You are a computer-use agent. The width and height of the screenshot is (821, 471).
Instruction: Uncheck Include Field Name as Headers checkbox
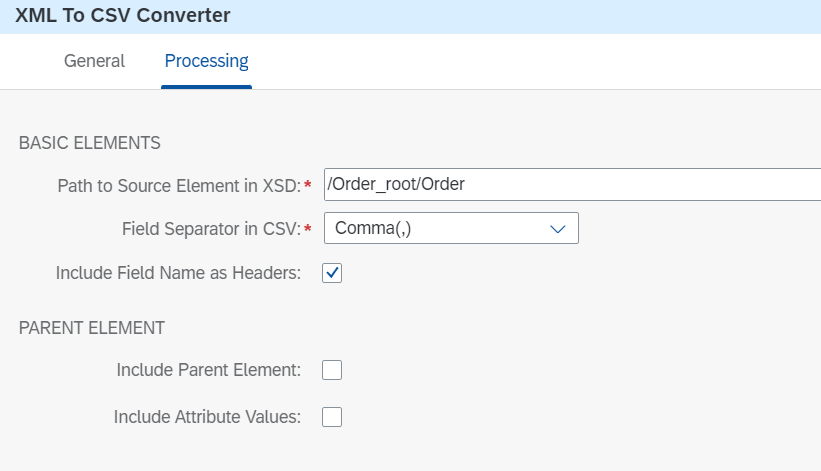[332, 273]
